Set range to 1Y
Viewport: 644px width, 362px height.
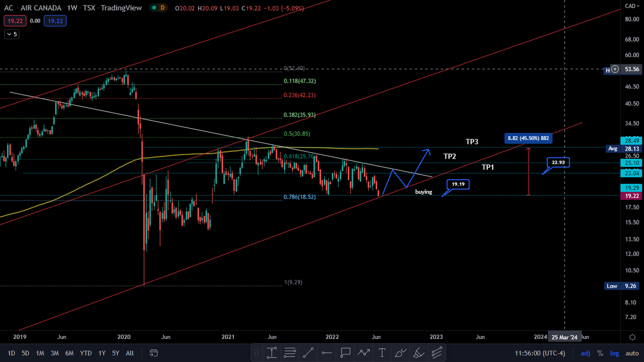point(102,353)
